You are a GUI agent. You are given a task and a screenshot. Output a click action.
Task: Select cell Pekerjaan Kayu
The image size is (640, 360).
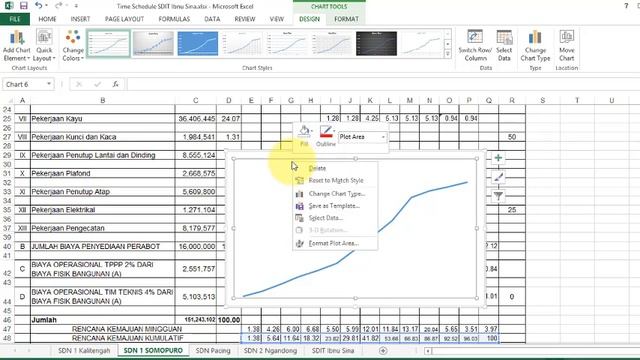(103, 118)
